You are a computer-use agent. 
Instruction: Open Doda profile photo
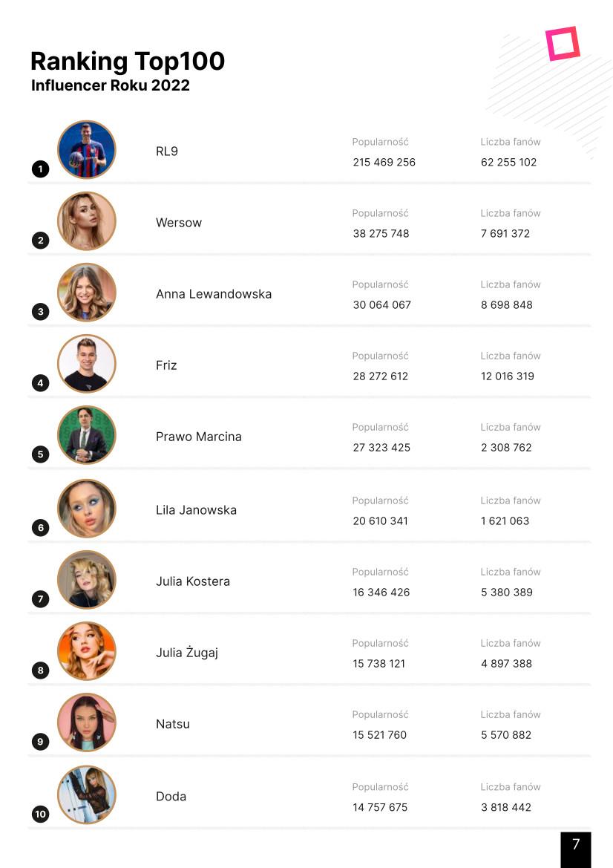click(87, 795)
